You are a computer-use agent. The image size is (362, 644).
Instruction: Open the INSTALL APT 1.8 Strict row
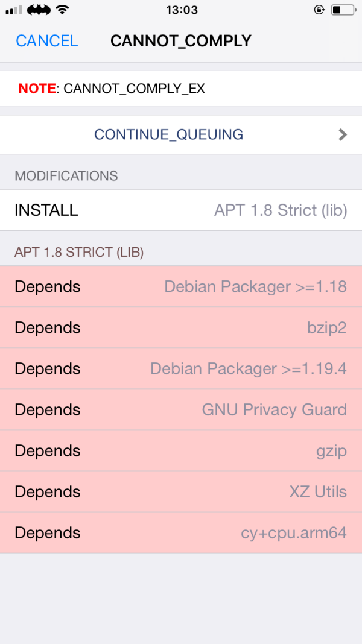point(181,210)
